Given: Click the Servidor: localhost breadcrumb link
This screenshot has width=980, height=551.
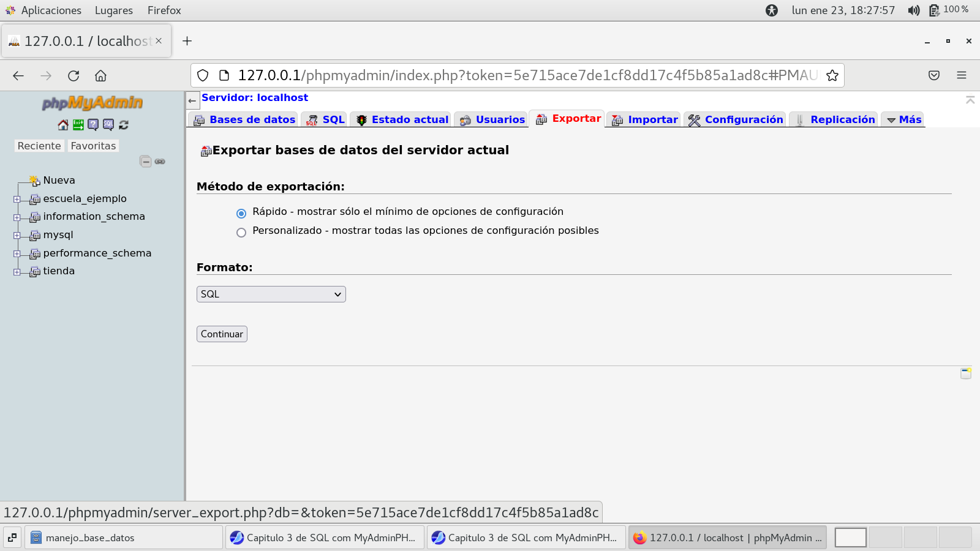Looking at the screenshot, I should click(255, 98).
